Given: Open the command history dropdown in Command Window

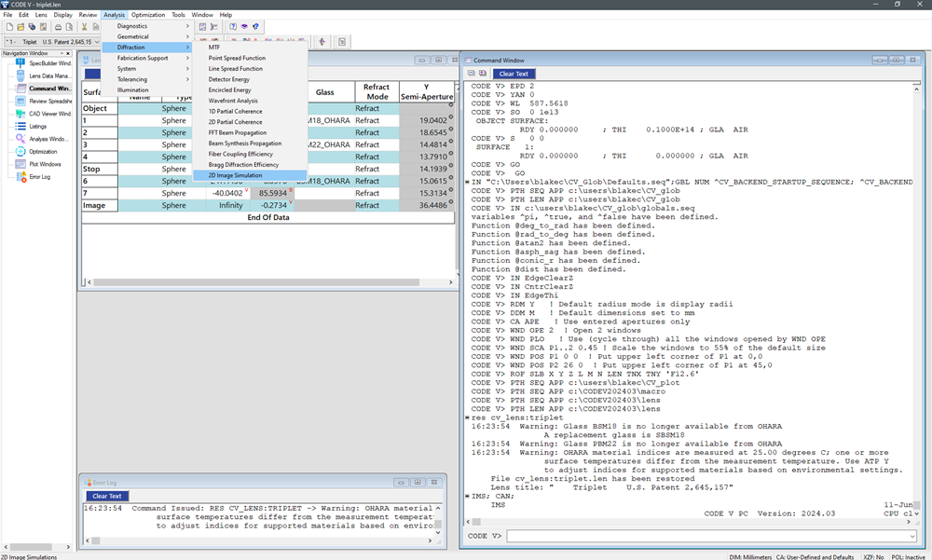Looking at the screenshot, I should click(913, 536).
